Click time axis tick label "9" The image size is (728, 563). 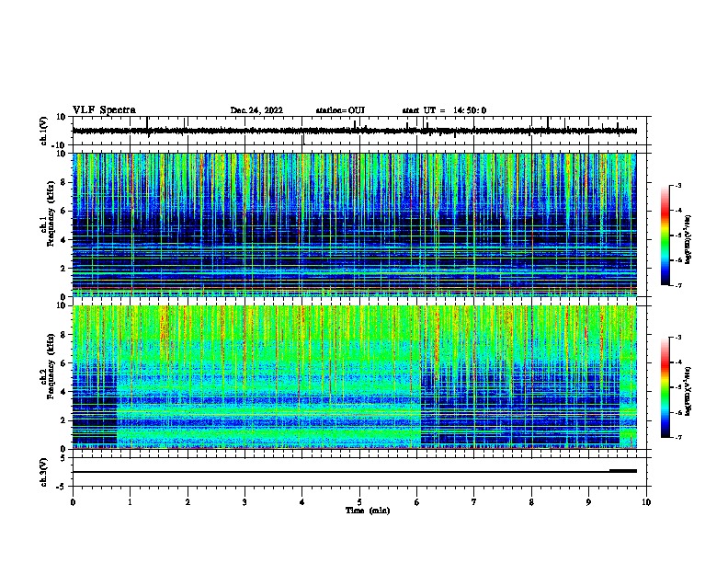coord(588,502)
